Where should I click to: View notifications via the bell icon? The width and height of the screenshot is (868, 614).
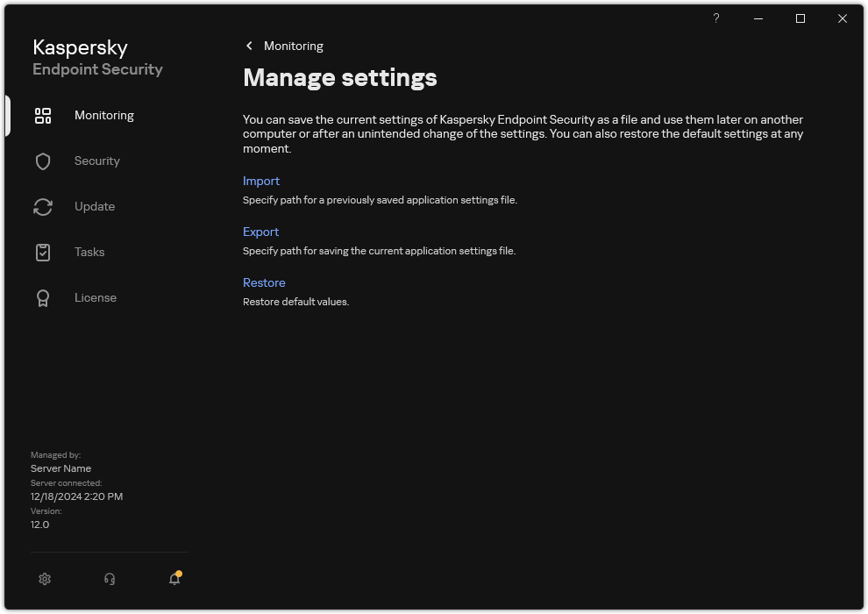tap(174, 581)
